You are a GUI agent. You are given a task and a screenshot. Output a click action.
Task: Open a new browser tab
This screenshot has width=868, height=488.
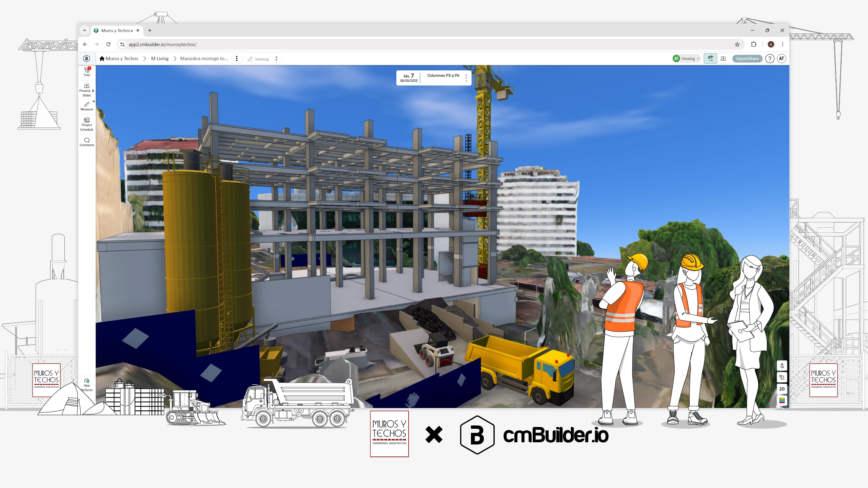150,30
